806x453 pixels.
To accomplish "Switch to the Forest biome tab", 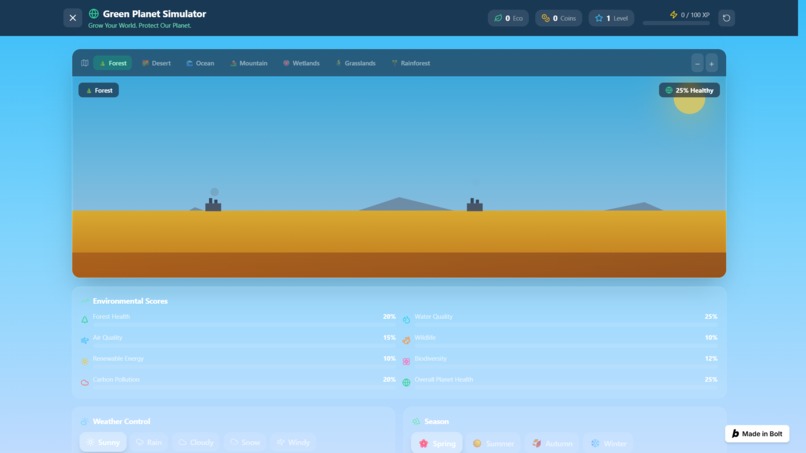I will point(113,63).
